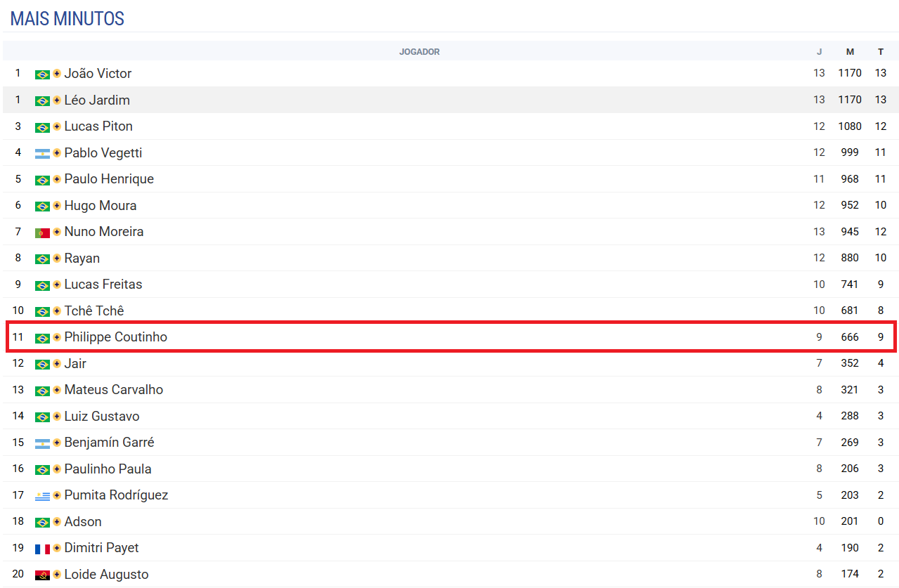Click the club crest beside Hugo Moura
The image size is (899, 588).
(x=57, y=206)
